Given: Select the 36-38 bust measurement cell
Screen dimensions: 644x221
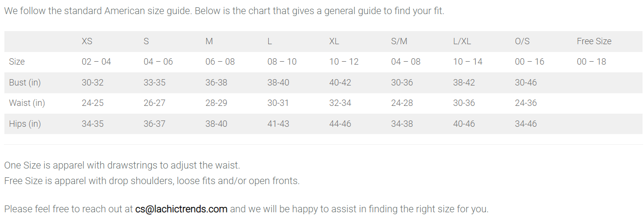Looking at the screenshot, I should 216,83.
